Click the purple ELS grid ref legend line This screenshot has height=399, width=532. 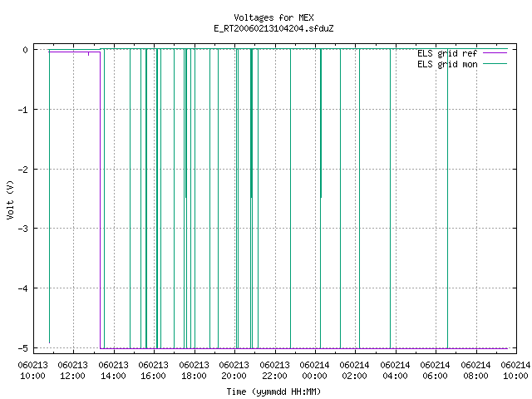pyautogui.click(x=495, y=53)
